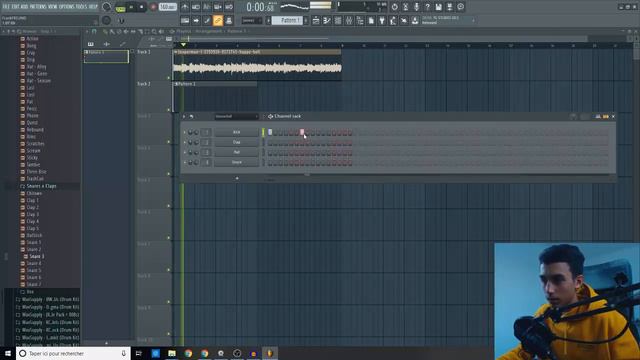Mute the Hat channel LED
The image size is (640, 360).
(185, 152)
